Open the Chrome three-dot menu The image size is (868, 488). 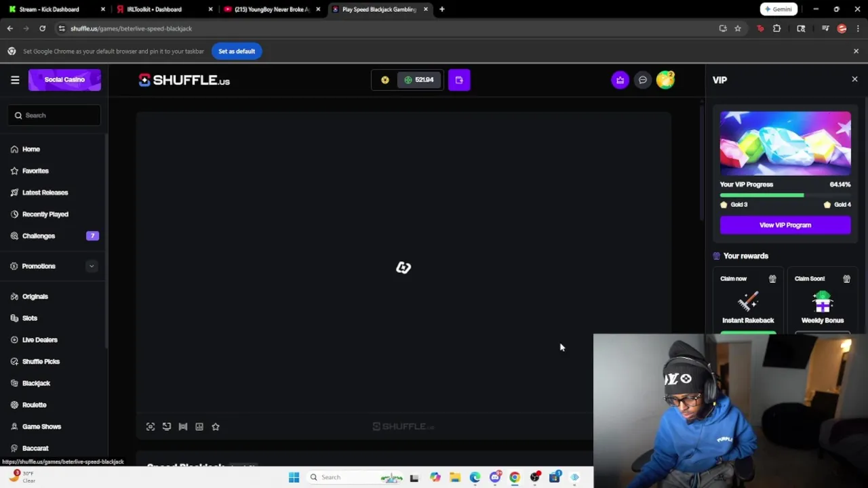pyautogui.click(x=859, y=28)
